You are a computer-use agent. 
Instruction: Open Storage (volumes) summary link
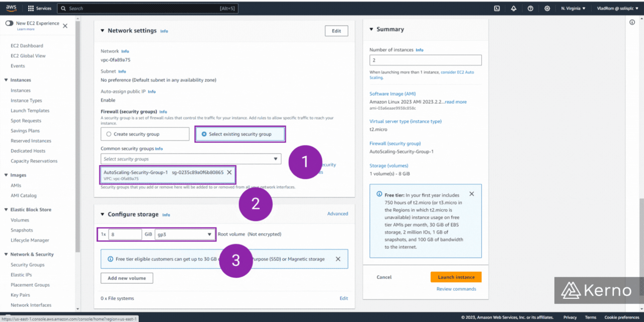coord(389,166)
